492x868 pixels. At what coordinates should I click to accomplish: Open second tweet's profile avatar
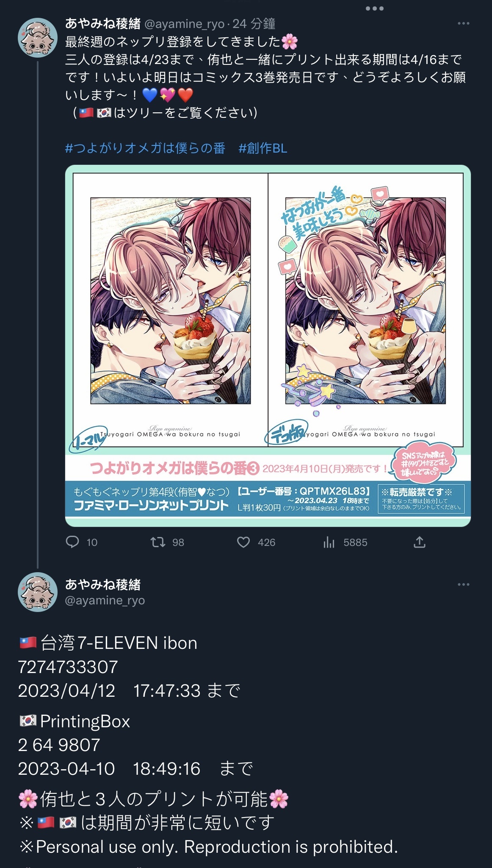pyautogui.click(x=38, y=592)
